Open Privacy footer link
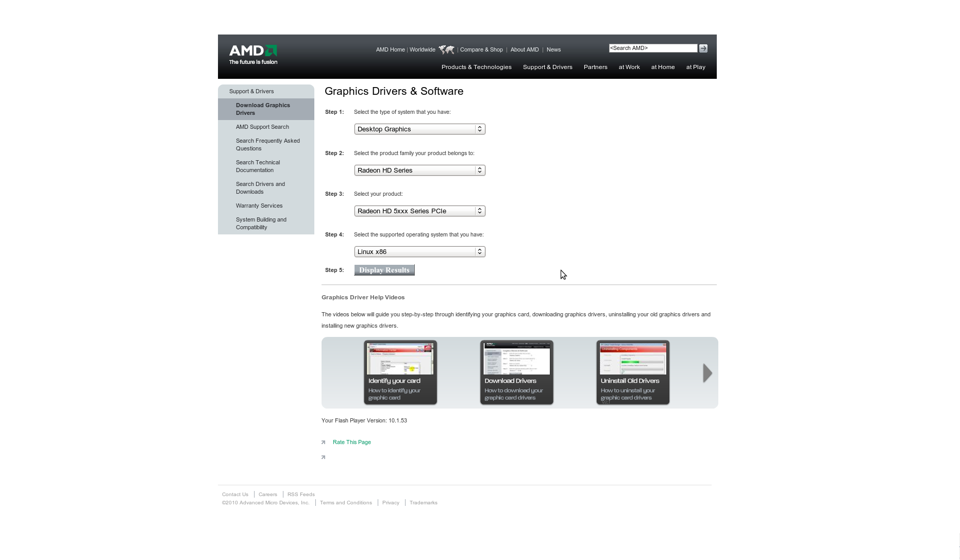This screenshot has width=960, height=560. tap(391, 502)
